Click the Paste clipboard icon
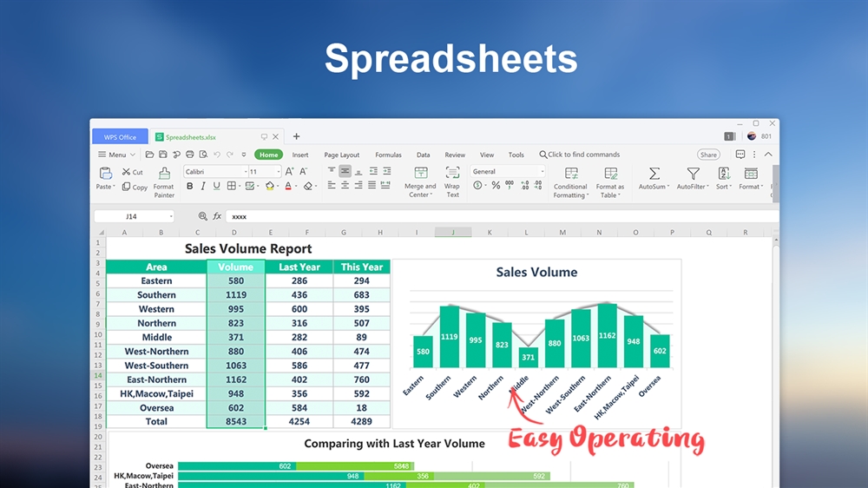Viewport: 868px width, 488px height. pyautogui.click(x=105, y=174)
